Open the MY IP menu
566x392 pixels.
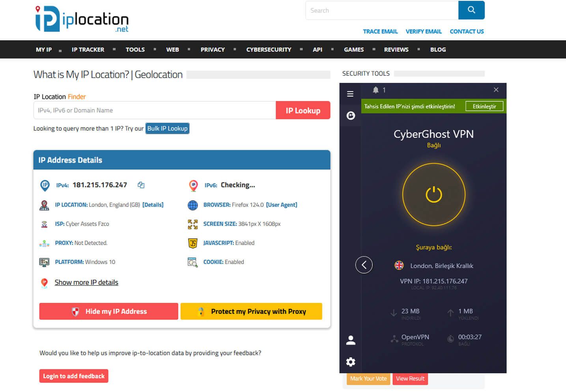click(x=44, y=50)
